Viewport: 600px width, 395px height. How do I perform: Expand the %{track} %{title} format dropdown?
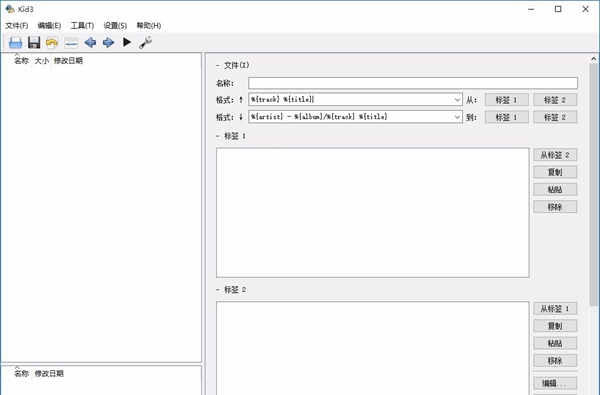coord(457,100)
